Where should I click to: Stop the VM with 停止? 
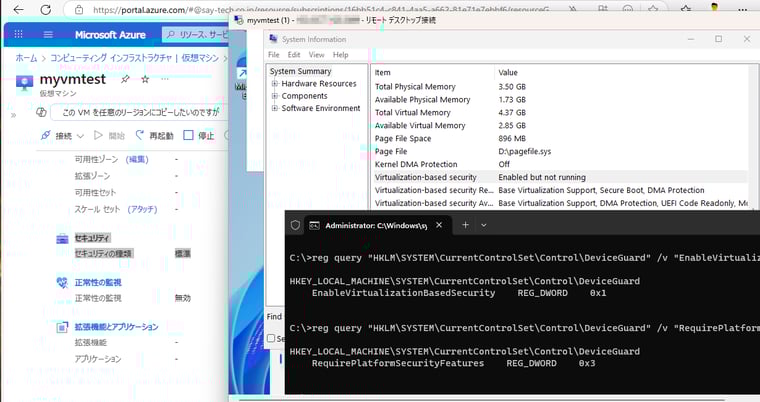tap(199, 135)
